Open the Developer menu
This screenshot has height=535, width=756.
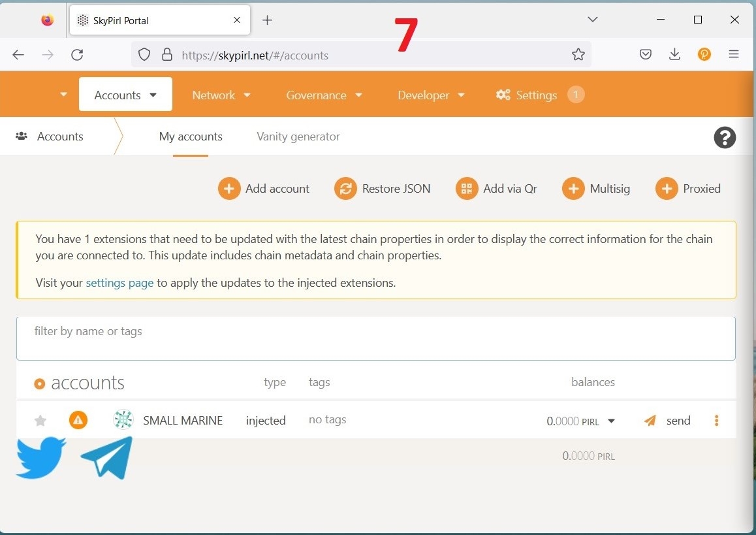tap(431, 95)
